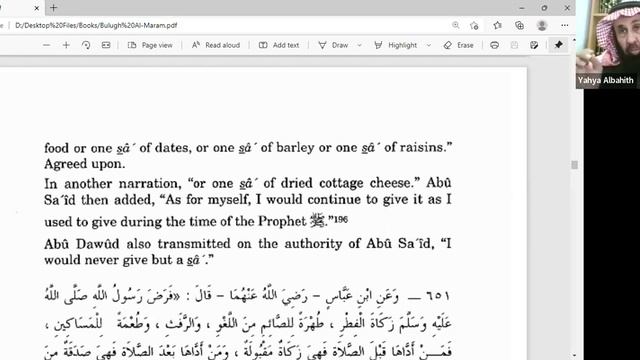
Task: Click the Save as icon
Action: pos(534,45)
